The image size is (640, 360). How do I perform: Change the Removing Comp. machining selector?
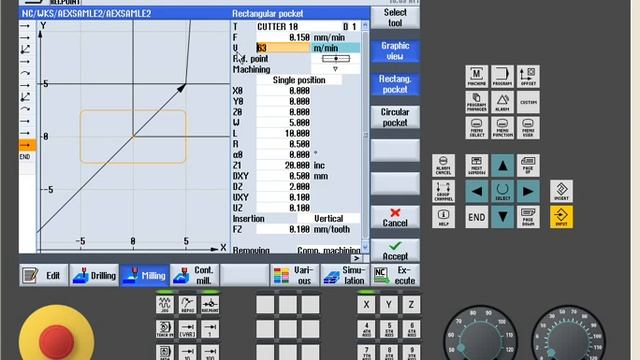[329, 249]
